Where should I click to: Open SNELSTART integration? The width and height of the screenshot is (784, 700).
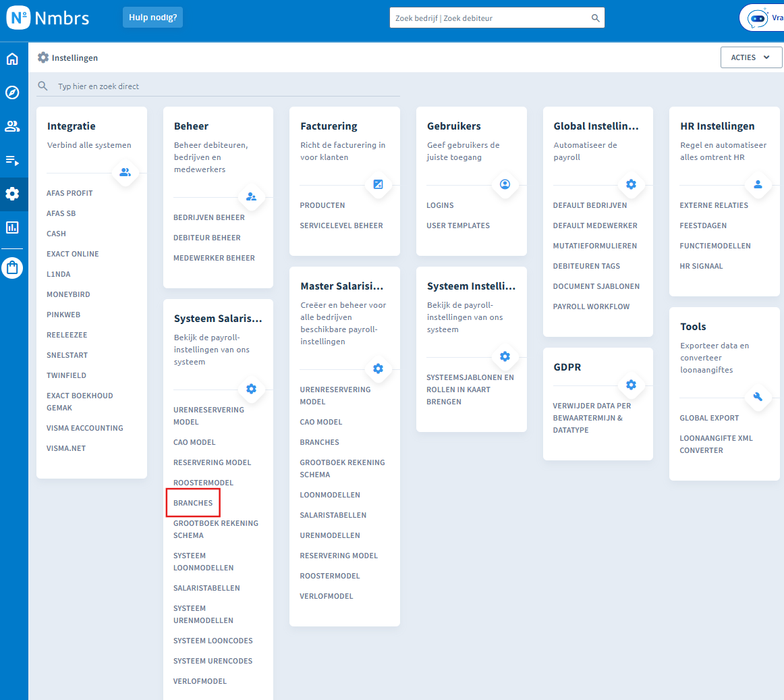point(67,355)
